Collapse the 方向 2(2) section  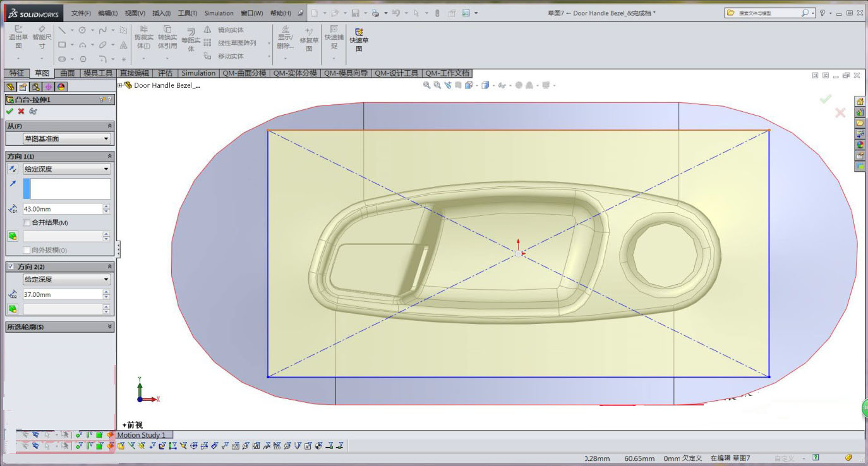[x=110, y=266]
